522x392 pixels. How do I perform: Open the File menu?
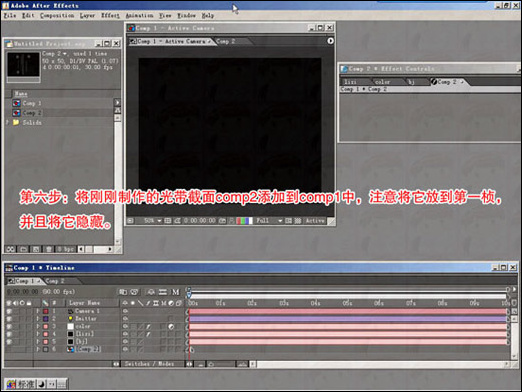tap(10, 16)
